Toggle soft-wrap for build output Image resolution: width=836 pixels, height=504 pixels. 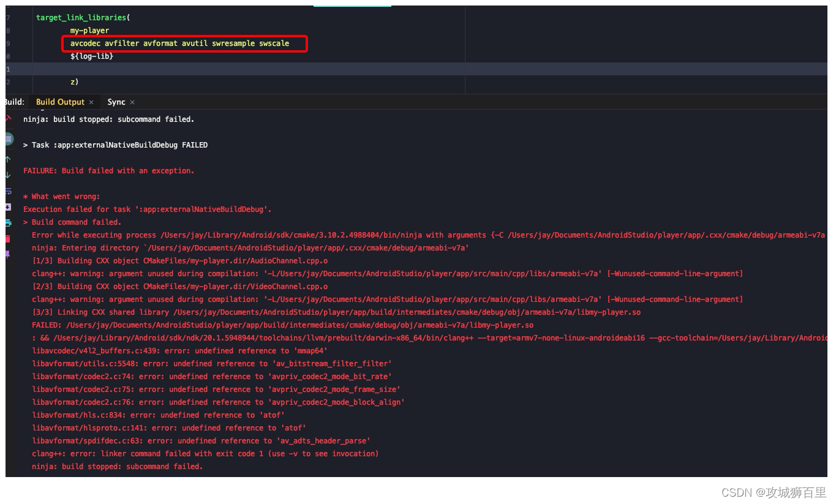pos(8,191)
